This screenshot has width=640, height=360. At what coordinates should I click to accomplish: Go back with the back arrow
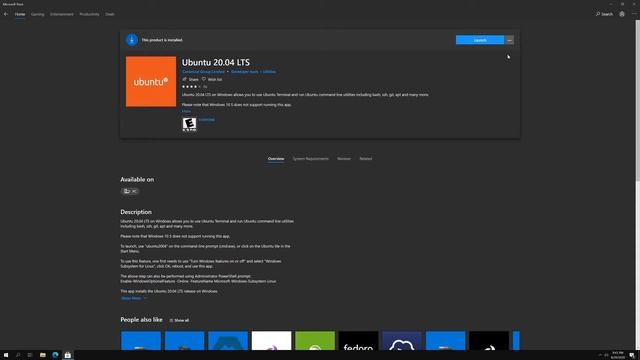6,14
